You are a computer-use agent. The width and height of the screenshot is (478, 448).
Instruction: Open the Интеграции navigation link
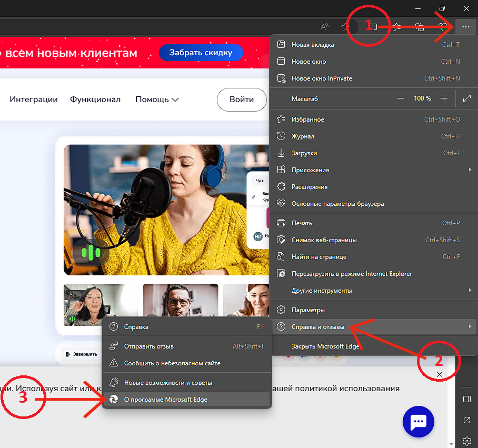(x=34, y=99)
